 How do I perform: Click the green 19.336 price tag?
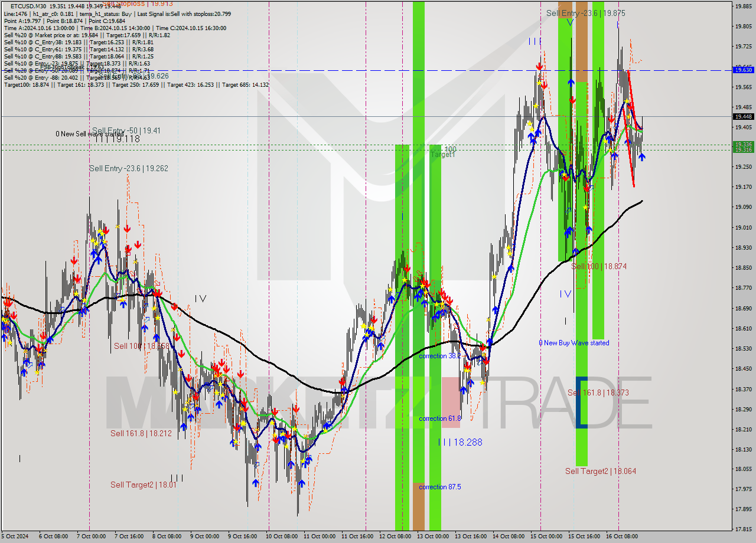click(x=743, y=144)
